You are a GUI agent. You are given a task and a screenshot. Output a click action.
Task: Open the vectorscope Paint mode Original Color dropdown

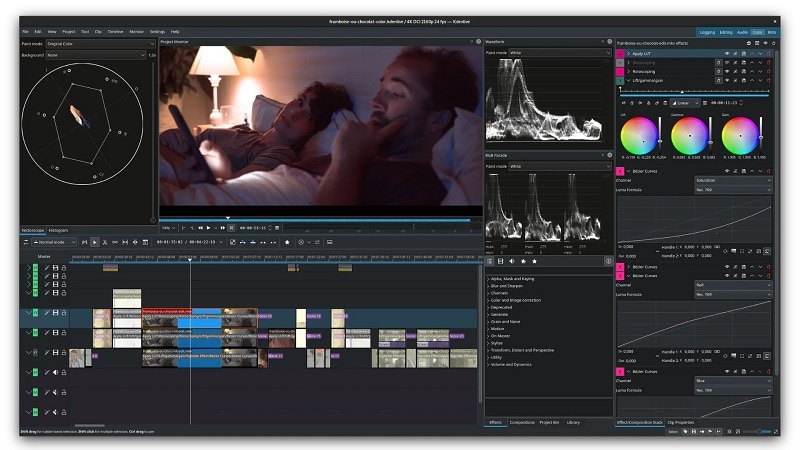pyautogui.click(x=101, y=44)
